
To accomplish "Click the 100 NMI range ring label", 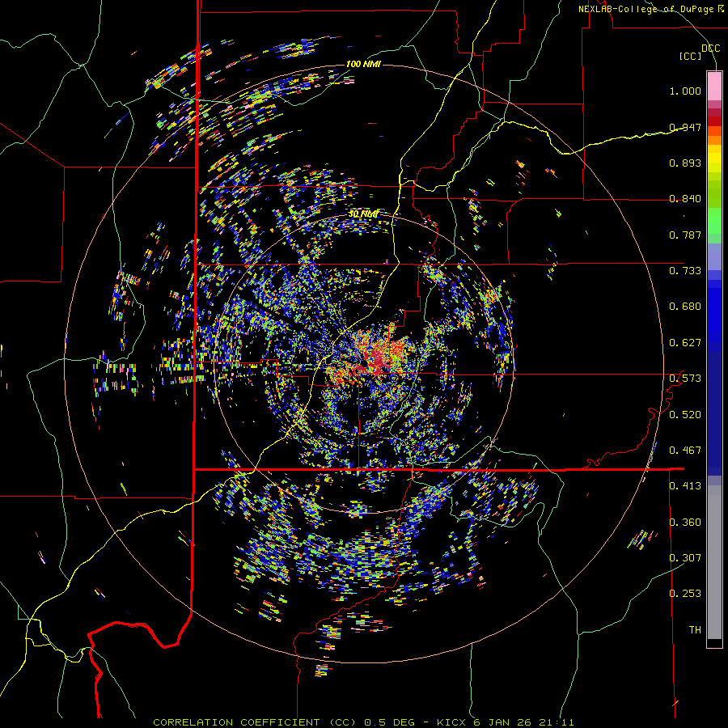I will (x=363, y=64).
